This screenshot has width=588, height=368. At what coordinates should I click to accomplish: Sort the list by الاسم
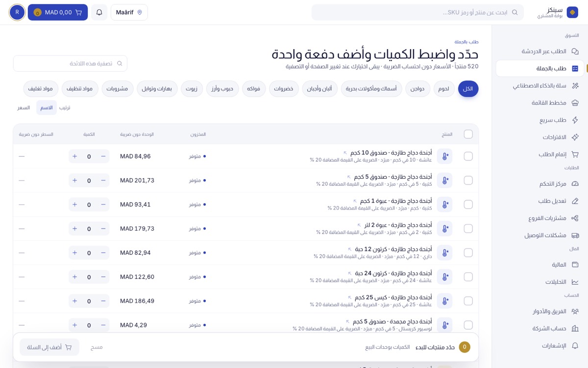47,107
